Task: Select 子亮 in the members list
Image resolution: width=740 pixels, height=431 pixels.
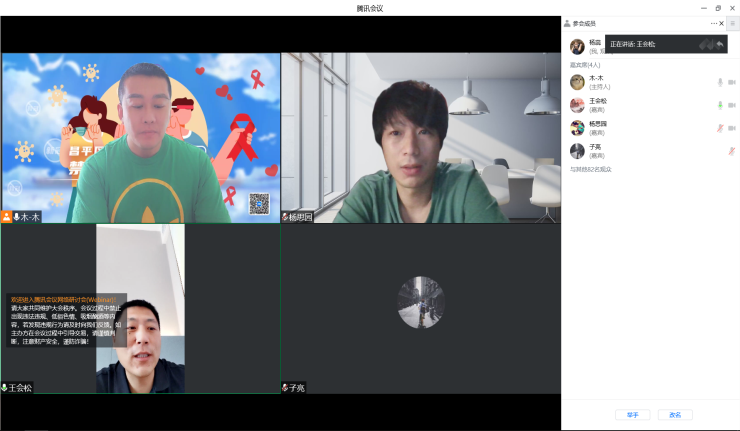Action: click(x=596, y=151)
